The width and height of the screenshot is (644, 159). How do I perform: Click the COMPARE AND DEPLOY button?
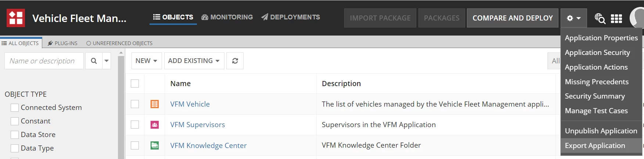click(512, 18)
